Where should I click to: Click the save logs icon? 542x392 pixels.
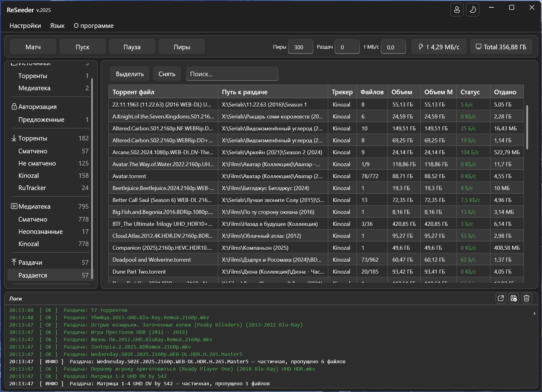coord(514,298)
